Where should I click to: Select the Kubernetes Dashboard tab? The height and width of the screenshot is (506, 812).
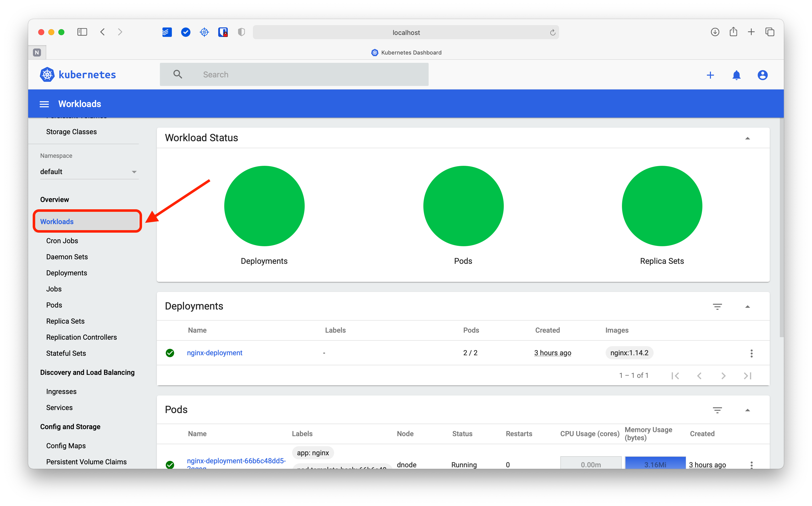(406, 53)
